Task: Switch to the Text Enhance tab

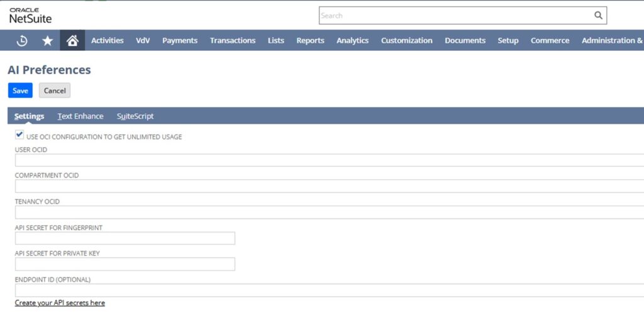Action: coord(80,116)
